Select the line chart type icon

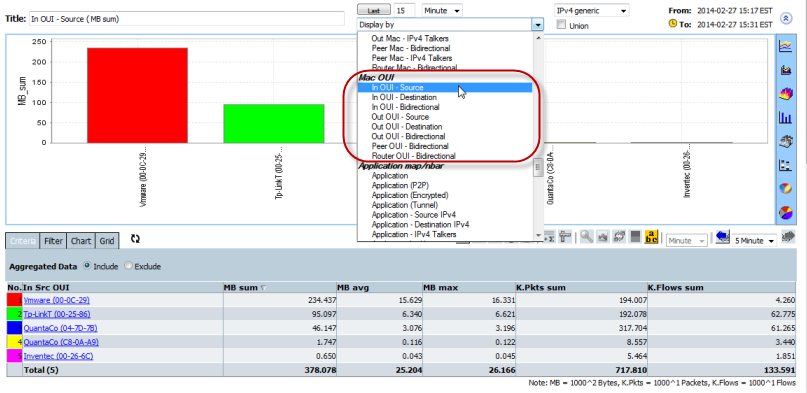coord(785,46)
